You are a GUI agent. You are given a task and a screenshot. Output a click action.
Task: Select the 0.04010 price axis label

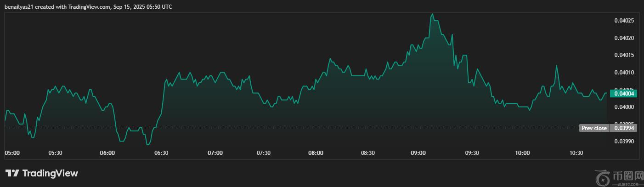pyautogui.click(x=624, y=73)
